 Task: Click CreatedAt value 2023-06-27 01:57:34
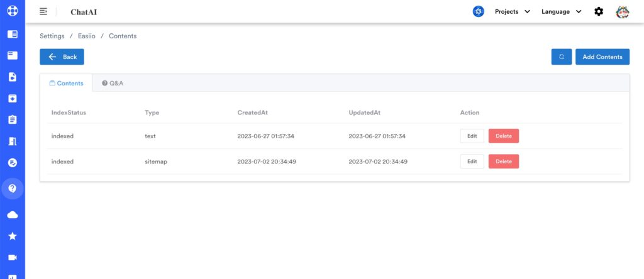[266, 136]
